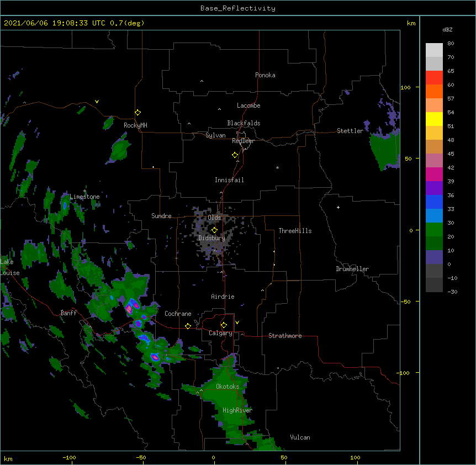Click the 45 value on dBZ scale
This screenshot has height=465, width=476.
451,154
